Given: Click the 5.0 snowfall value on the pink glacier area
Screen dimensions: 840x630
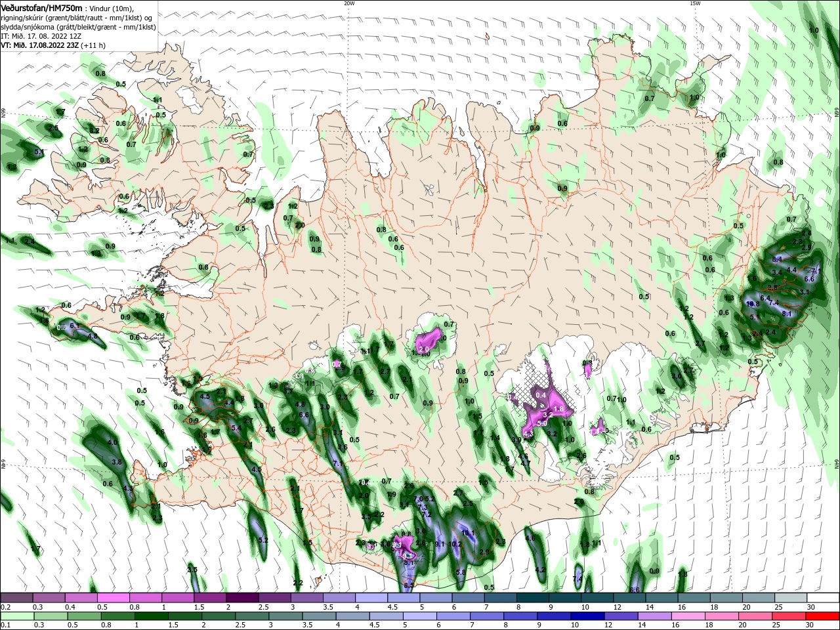Looking at the screenshot, I should click(x=542, y=424).
